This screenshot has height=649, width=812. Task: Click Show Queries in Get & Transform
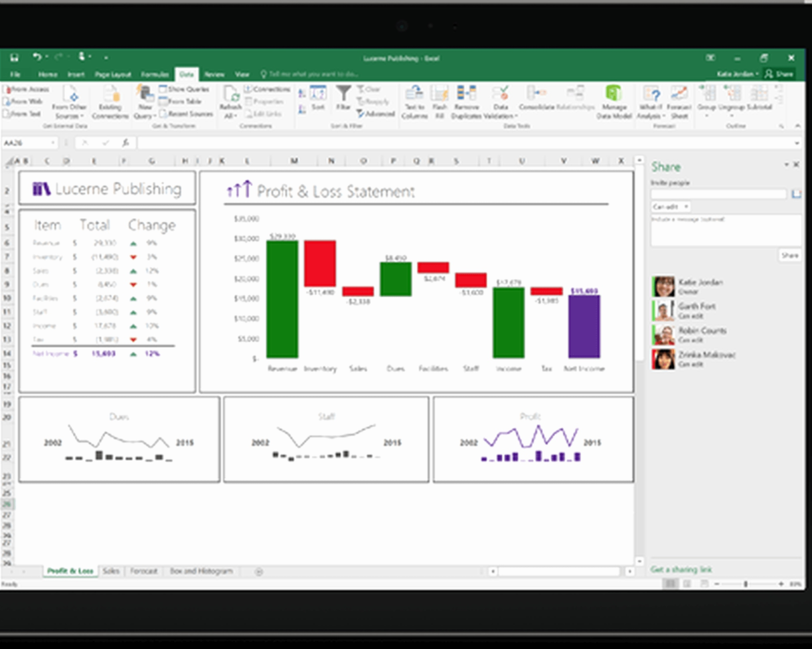tap(184, 89)
